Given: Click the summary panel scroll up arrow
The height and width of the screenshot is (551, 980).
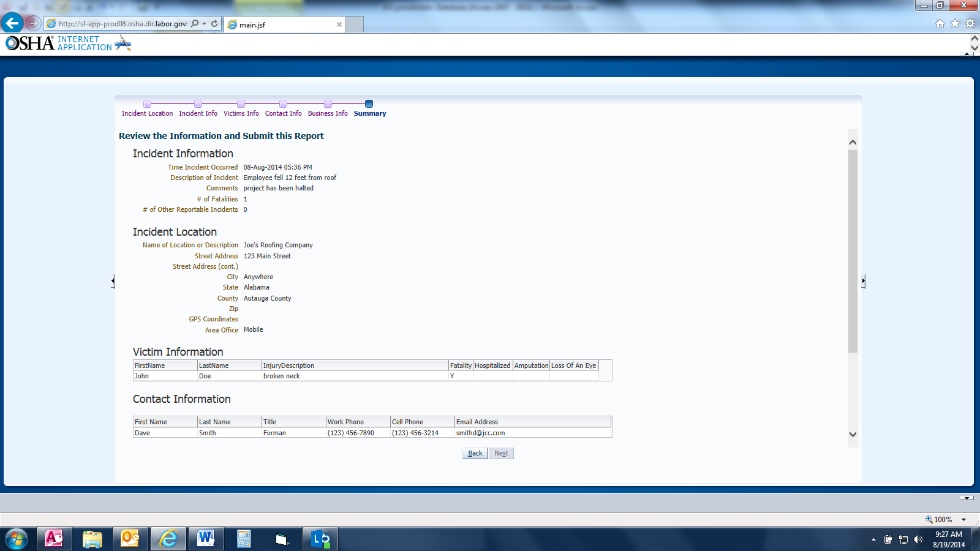Looking at the screenshot, I should 853,142.
